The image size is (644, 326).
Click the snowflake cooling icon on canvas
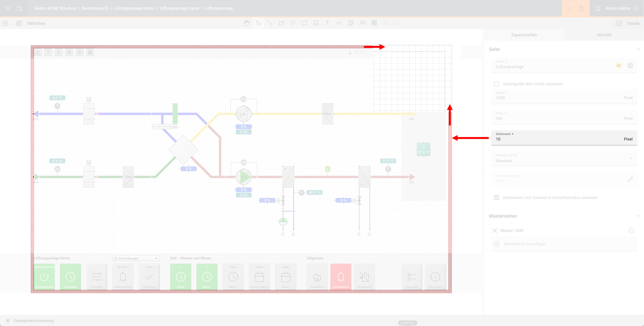pos(69,52)
